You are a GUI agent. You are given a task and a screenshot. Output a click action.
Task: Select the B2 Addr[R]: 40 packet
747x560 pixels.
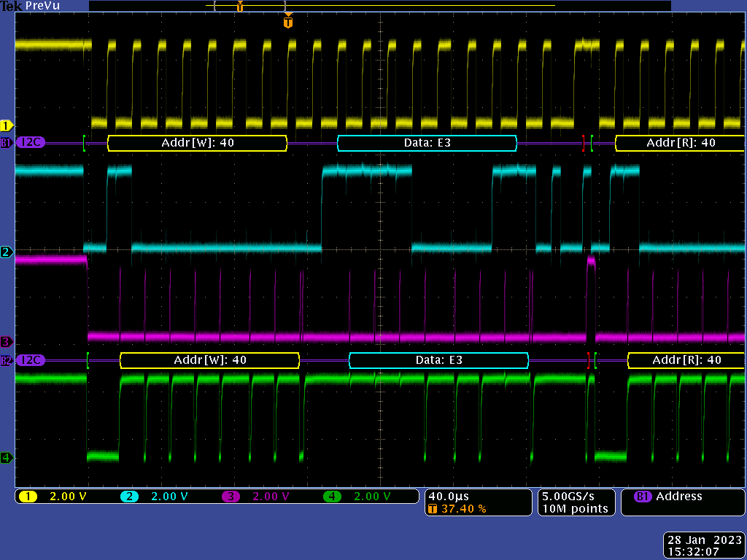686,360
